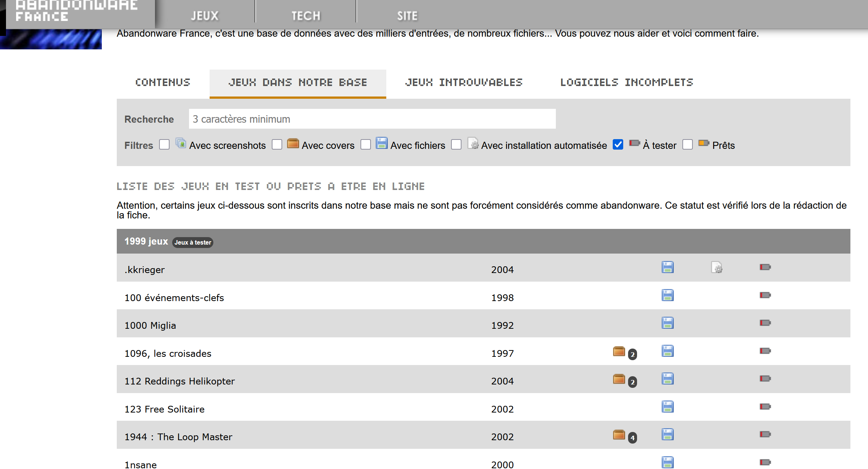This screenshot has height=469, width=868.
Task: Switch to the Jeux introuvables tab
Action: pos(464,83)
